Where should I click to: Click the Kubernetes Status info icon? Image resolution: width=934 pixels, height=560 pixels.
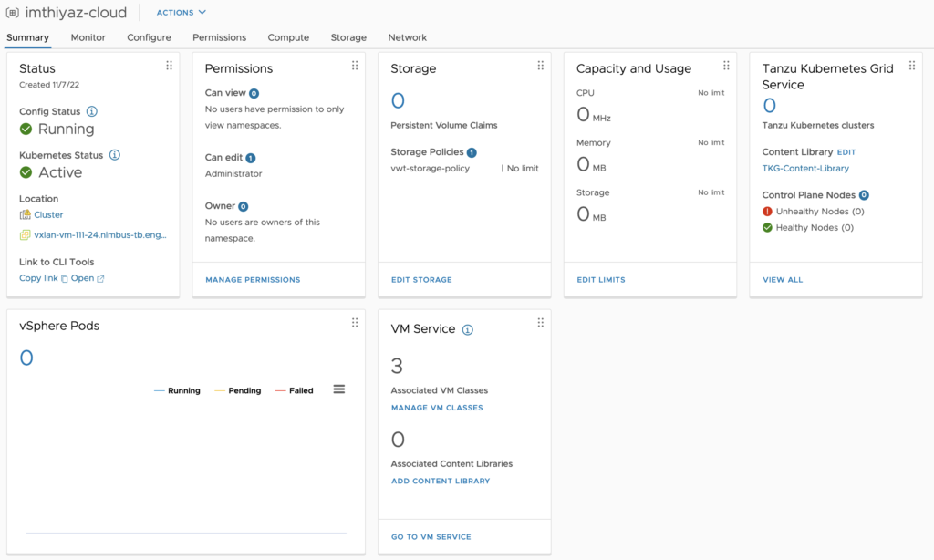114,155
